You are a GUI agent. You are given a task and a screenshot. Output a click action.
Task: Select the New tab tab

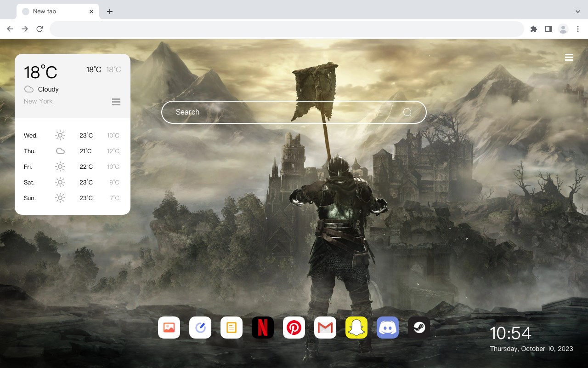click(x=58, y=11)
